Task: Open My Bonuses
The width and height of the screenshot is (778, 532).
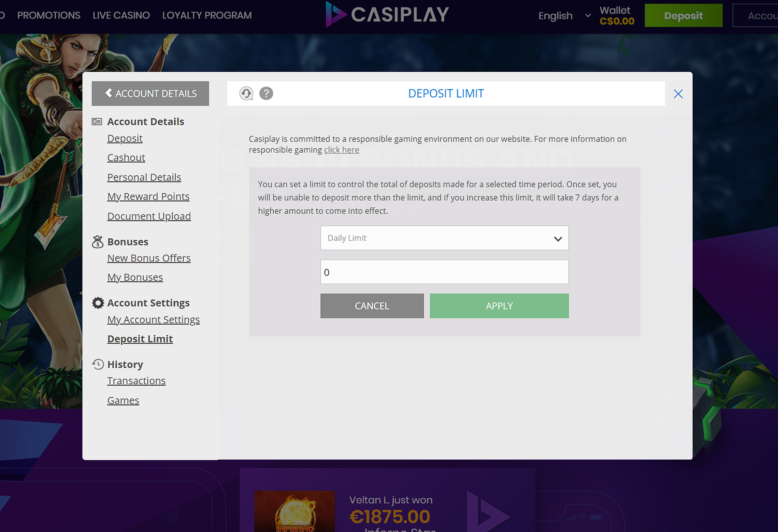Action: (135, 277)
